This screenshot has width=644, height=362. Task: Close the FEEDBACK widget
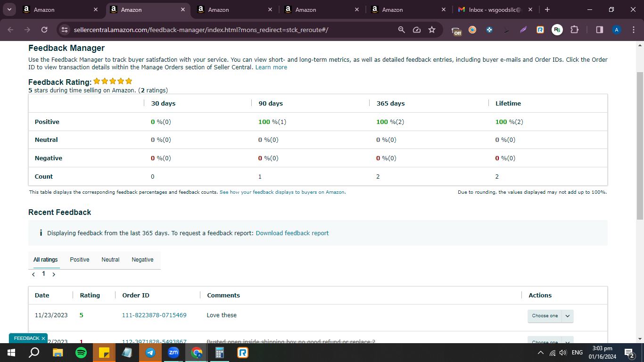(43, 338)
